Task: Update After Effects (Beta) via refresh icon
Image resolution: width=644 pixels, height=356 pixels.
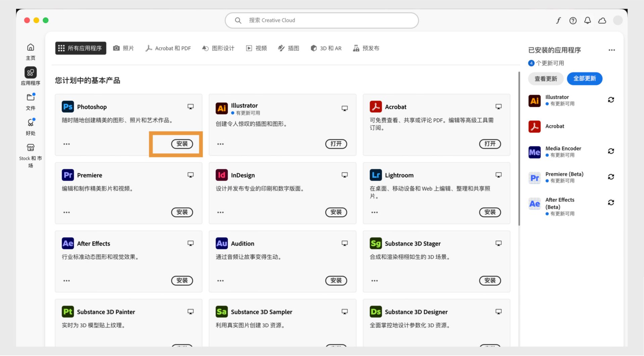Action: [611, 202]
